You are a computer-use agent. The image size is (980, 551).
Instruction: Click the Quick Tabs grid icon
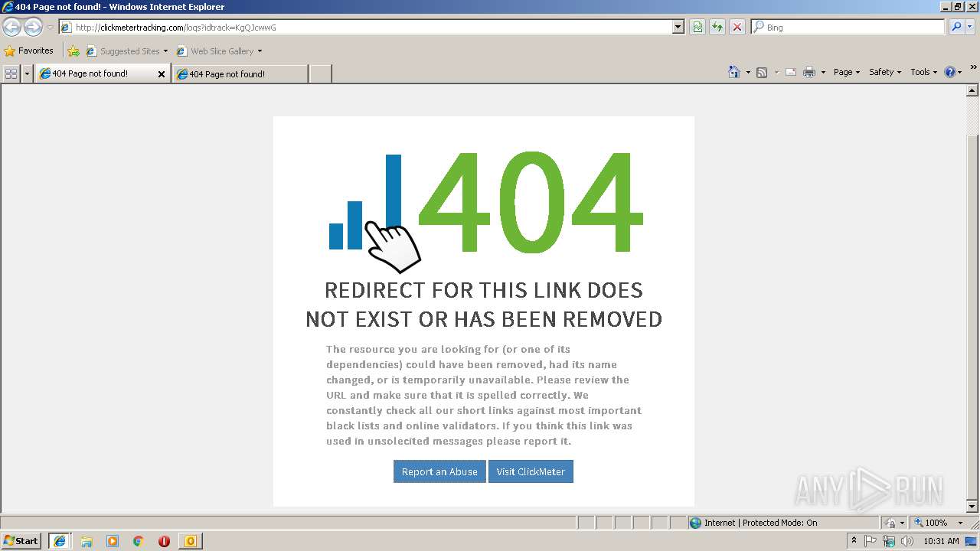coord(11,73)
